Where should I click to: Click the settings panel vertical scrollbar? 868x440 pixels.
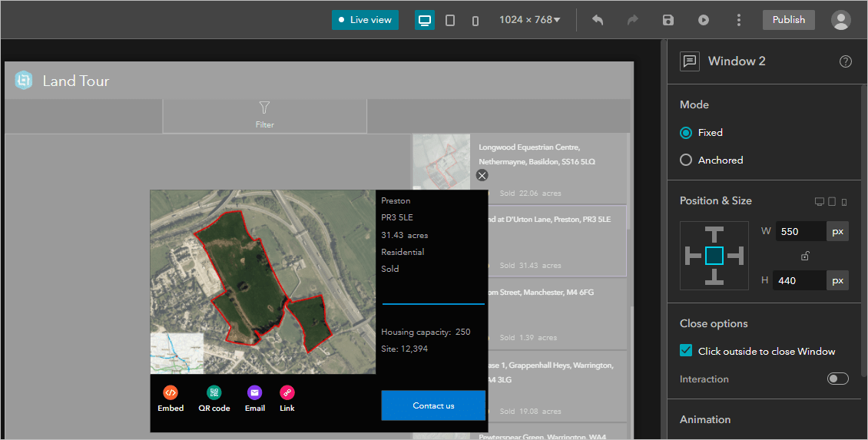[x=864, y=230]
